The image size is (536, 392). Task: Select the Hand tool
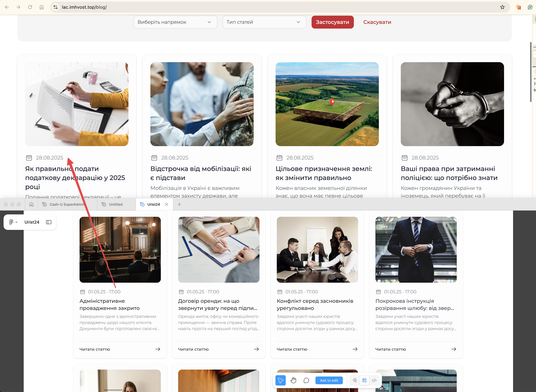click(293, 380)
